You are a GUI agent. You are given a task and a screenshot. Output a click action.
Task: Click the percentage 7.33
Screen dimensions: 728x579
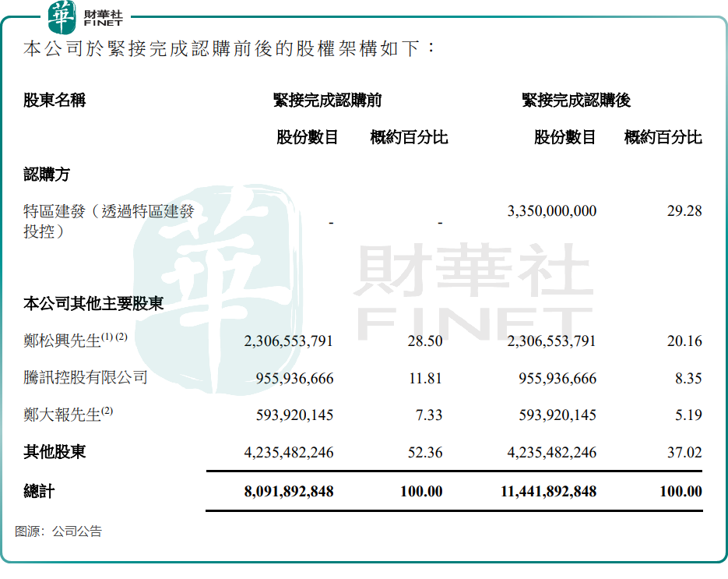coord(428,415)
